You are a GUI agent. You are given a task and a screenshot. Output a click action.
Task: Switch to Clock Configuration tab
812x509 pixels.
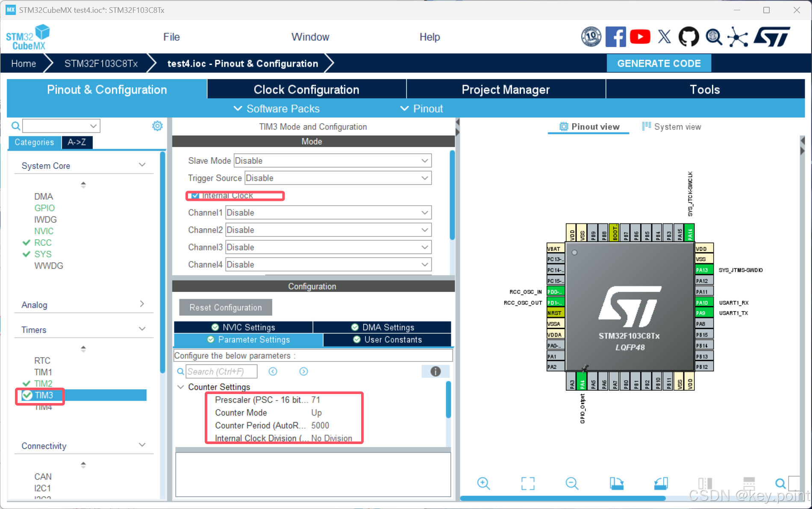(x=306, y=89)
